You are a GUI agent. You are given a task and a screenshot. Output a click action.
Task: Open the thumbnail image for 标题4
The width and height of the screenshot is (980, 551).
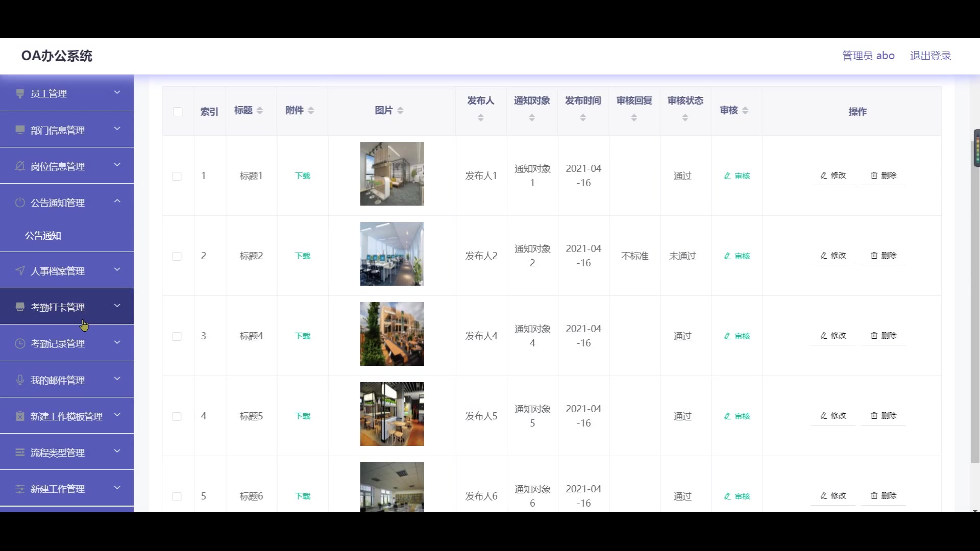pos(391,334)
